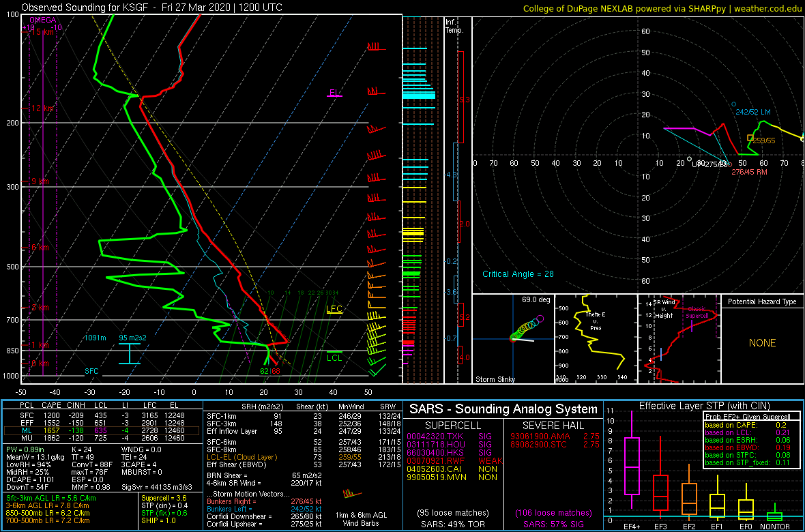Image resolution: width=805 pixels, height=532 pixels.
Task: Click the 'Storm Slinky' panel label
Action: [495, 379]
